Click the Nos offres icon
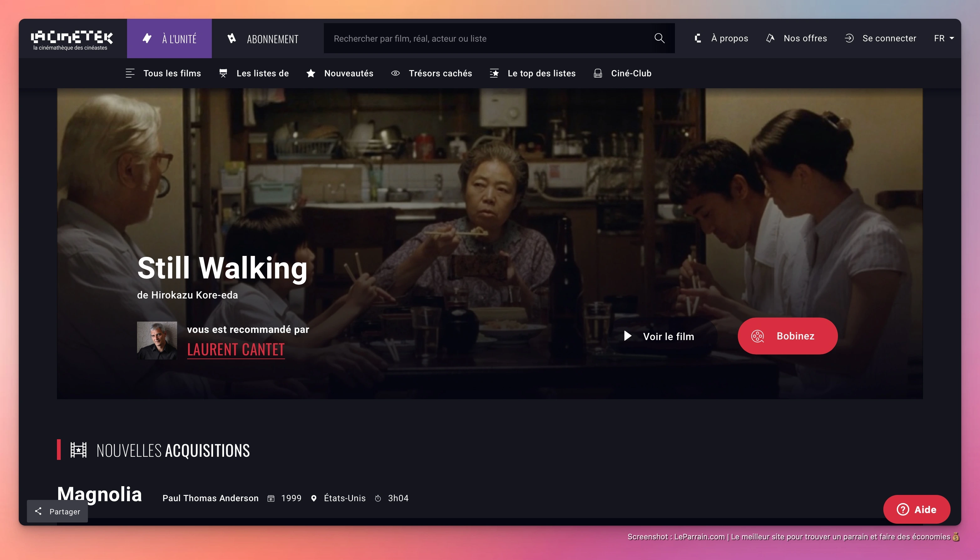The height and width of the screenshot is (560, 980). [x=770, y=38]
